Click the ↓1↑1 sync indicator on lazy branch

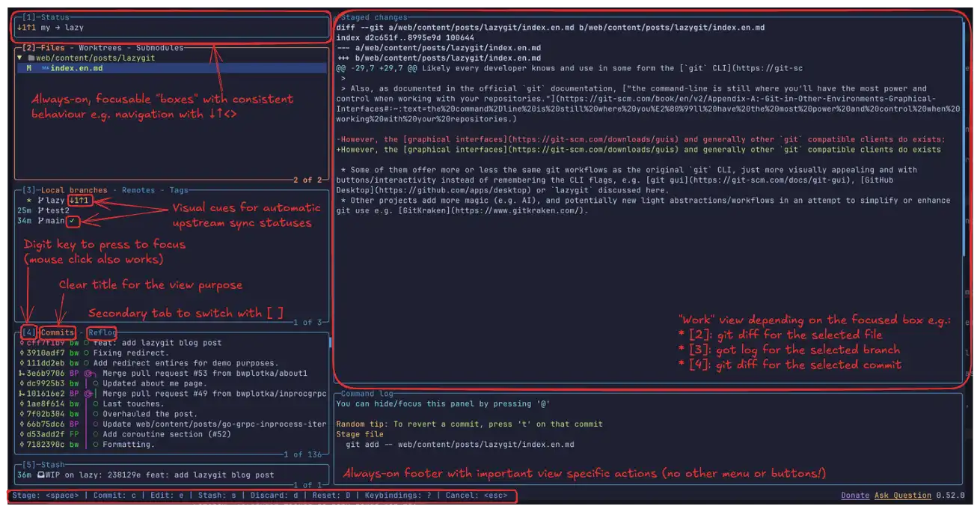pos(79,201)
